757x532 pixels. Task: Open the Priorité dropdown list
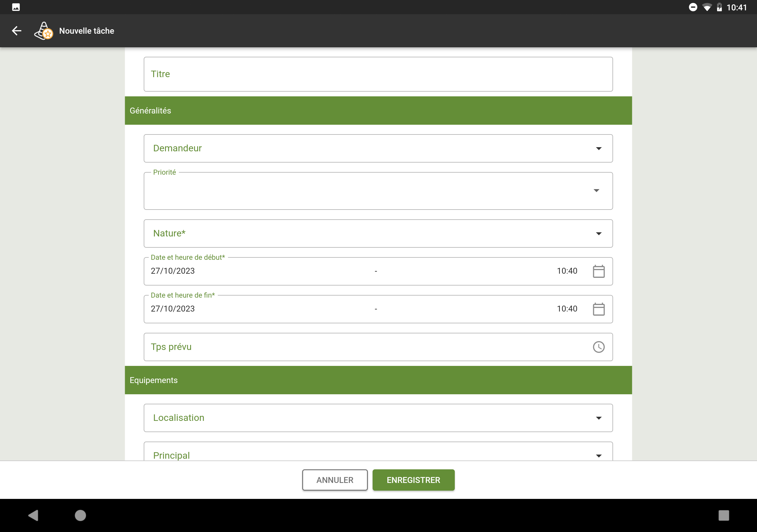point(378,191)
